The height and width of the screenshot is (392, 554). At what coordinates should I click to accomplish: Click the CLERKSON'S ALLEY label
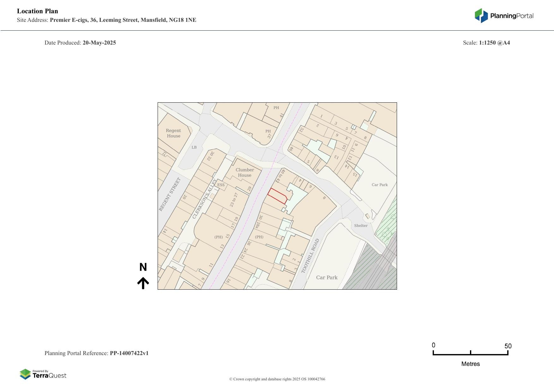pyautogui.click(x=204, y=199)
